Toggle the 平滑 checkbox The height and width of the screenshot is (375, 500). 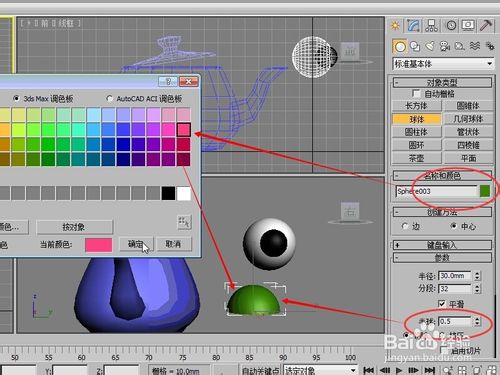(442, 304)
